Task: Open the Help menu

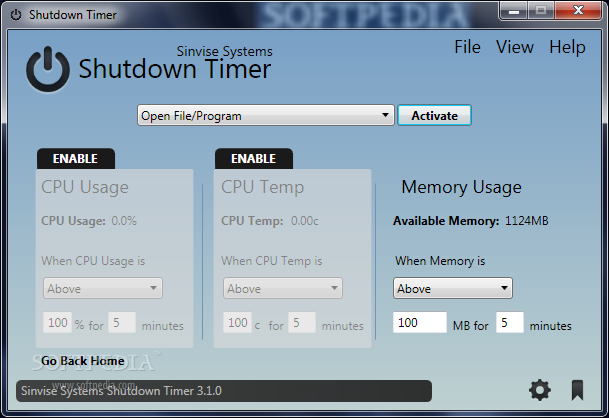Action: point(567,47)
